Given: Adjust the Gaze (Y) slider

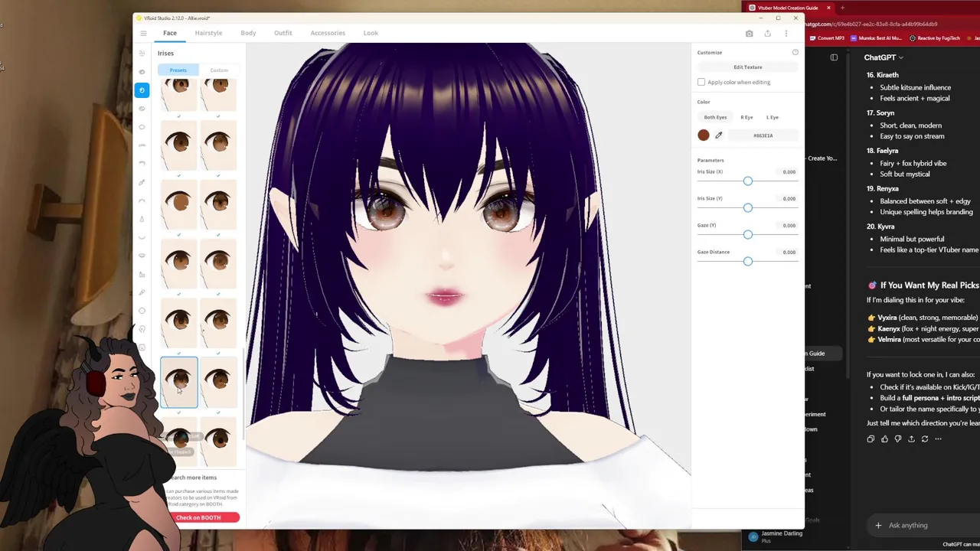Looking at the screenshot, I should pos(747,235).
